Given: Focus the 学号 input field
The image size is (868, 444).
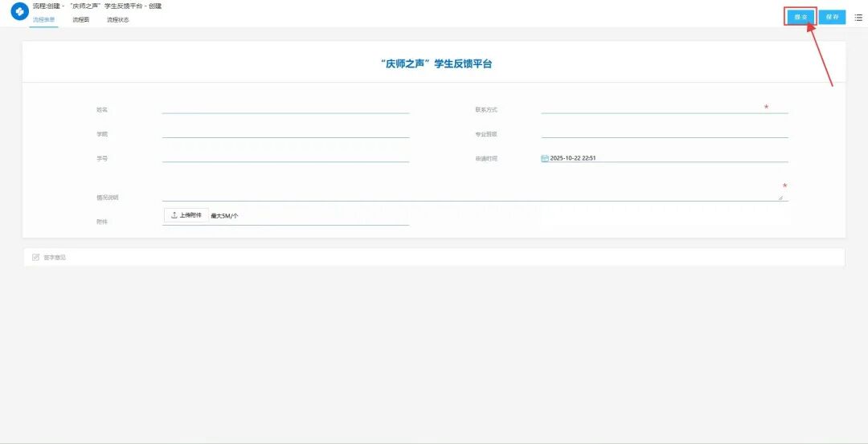Looking at the screenshot, I should pos(285,157).
